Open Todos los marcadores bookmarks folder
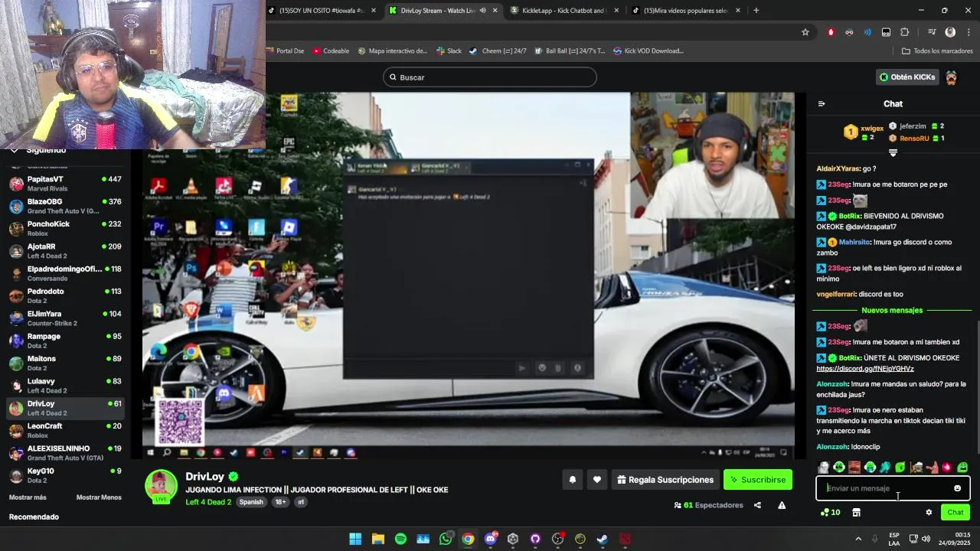Image resolution: width=980 pixels, height=551 pixels. pyautogui.click(x=937, y=51)
